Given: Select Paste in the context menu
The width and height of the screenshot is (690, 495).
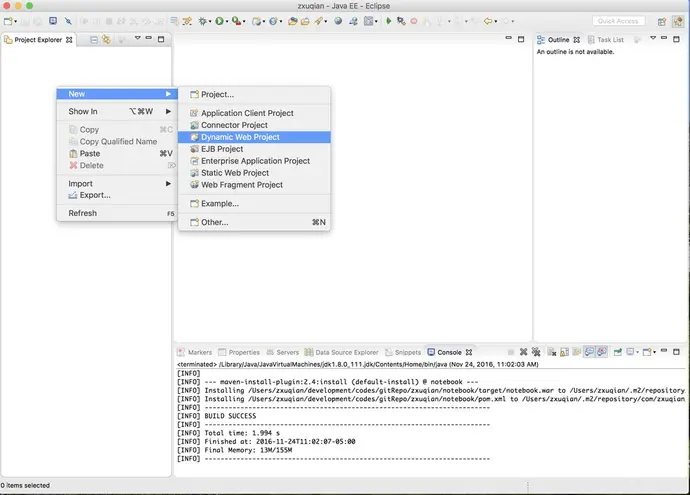Looking at the screenshot, I should click(117, 154).
